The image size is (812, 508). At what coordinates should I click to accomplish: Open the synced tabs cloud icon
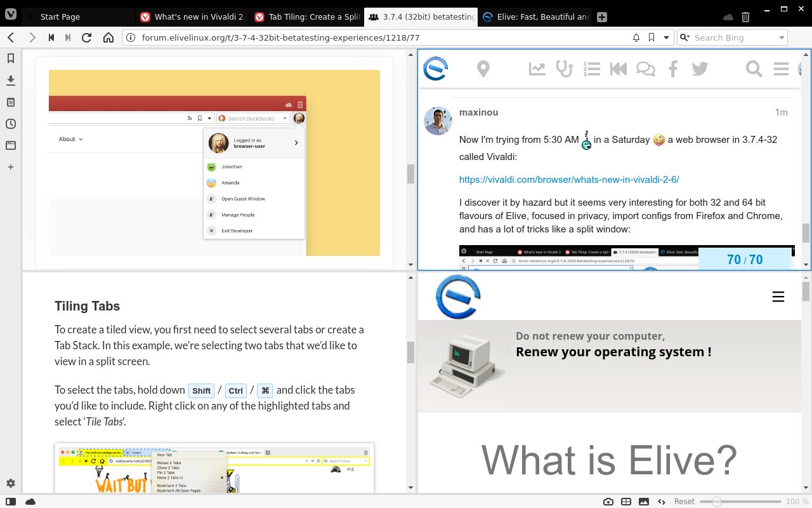728,17
